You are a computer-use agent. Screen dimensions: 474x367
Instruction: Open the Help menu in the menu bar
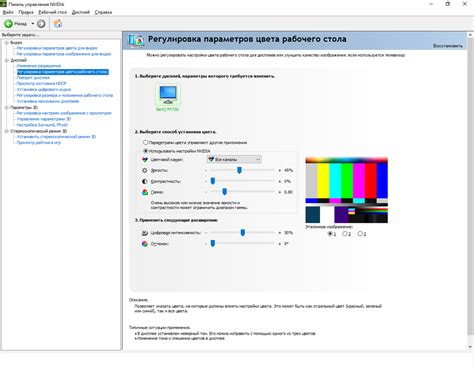tap(103, 12)
